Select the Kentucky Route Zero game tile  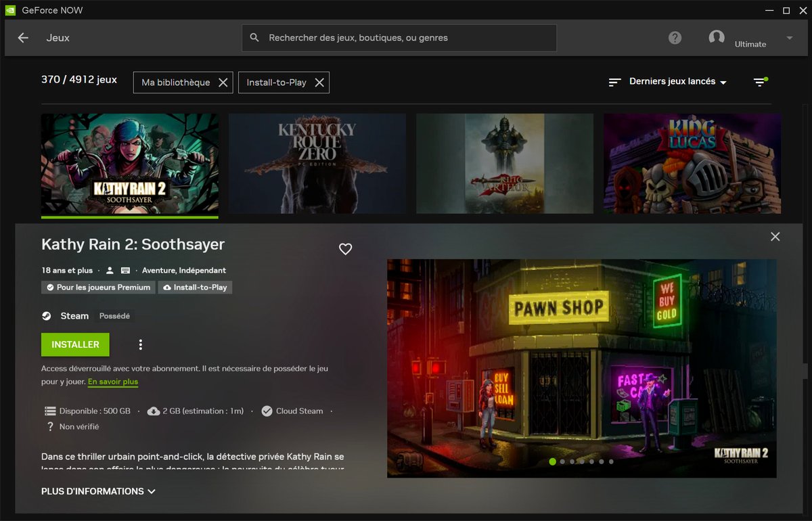pos(317,163)
